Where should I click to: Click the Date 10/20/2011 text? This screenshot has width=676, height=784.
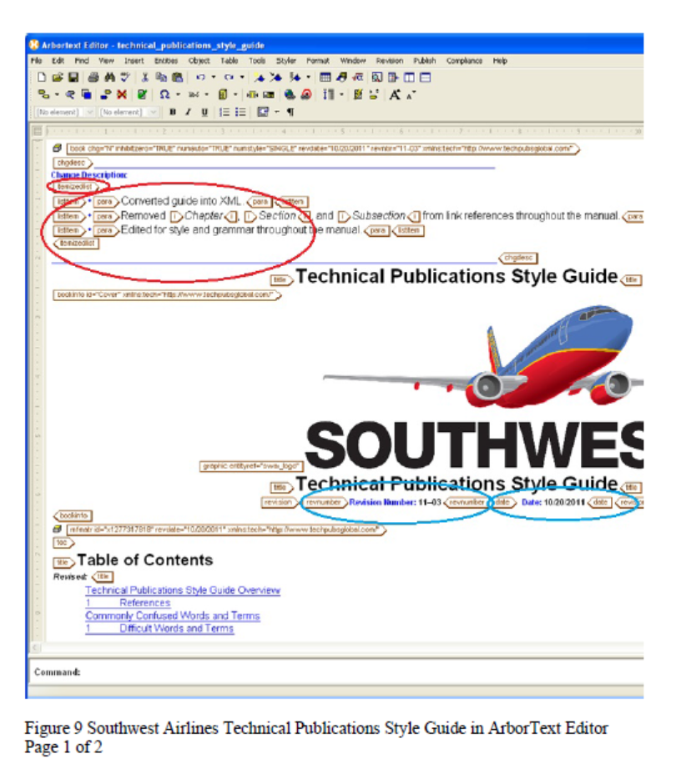553,502
